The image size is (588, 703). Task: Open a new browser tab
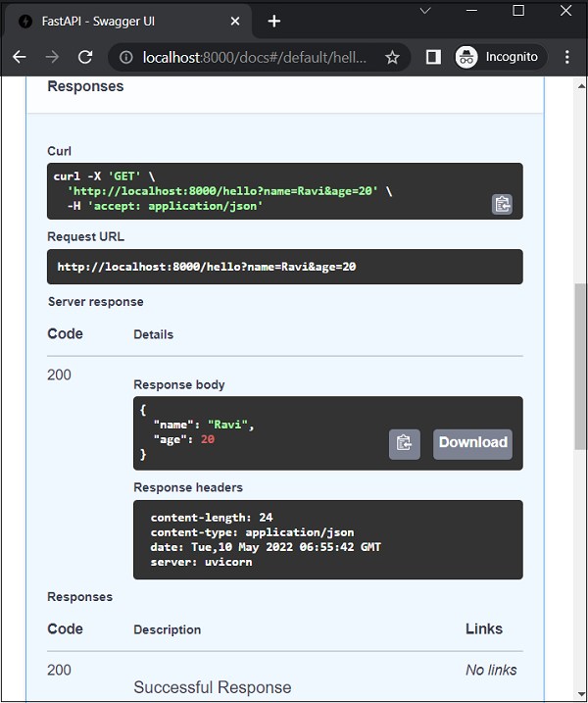274,21
